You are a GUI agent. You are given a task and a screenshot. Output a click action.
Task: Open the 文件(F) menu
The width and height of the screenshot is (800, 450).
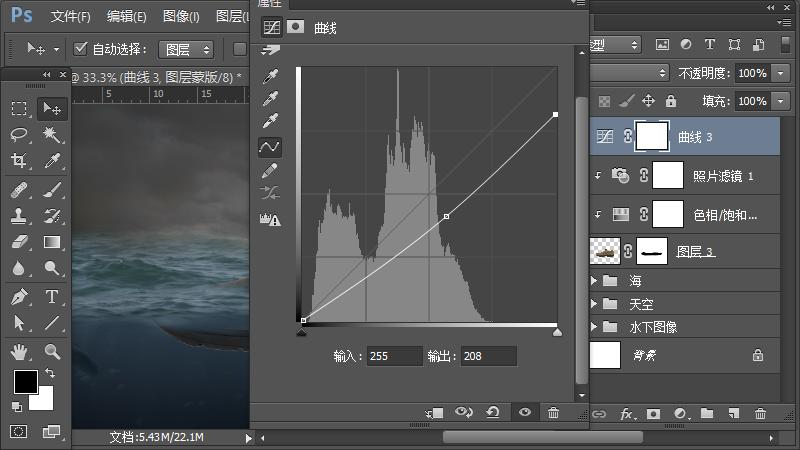(70, 17)
